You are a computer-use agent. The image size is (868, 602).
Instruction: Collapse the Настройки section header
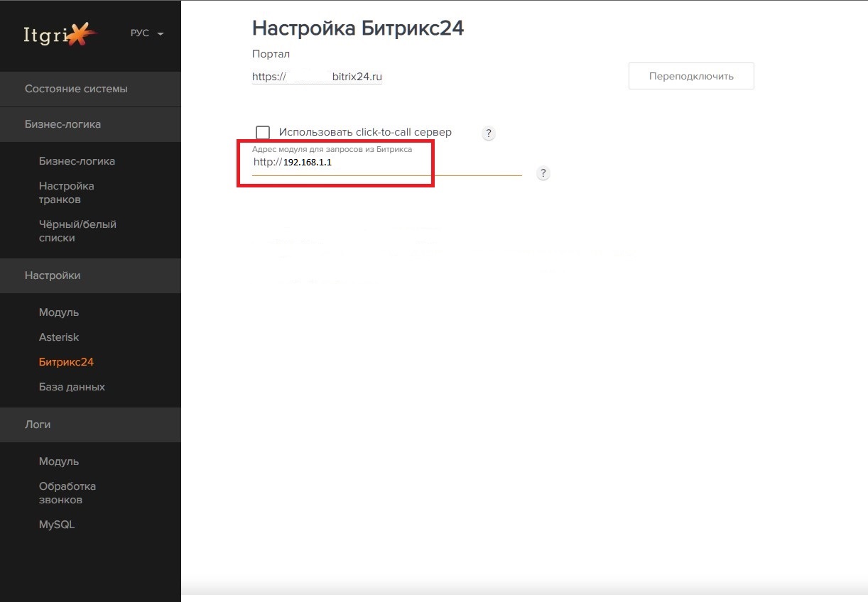[53, 275]
